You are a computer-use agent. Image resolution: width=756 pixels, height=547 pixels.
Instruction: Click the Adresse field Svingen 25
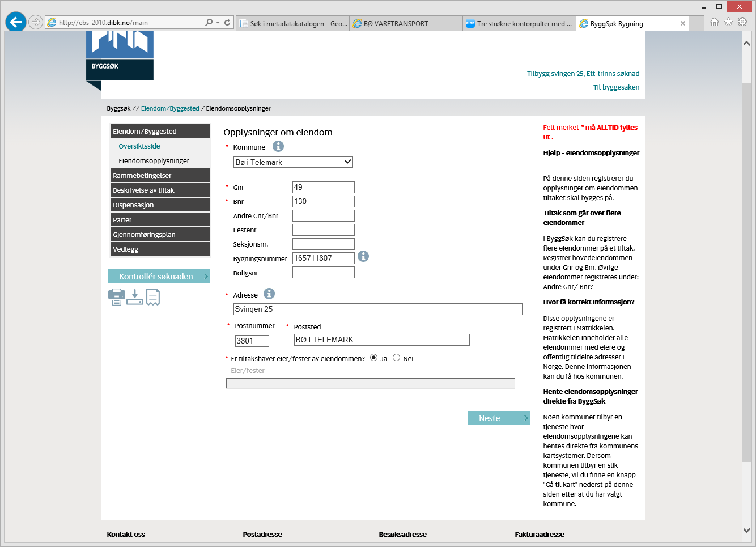point(378,309)
